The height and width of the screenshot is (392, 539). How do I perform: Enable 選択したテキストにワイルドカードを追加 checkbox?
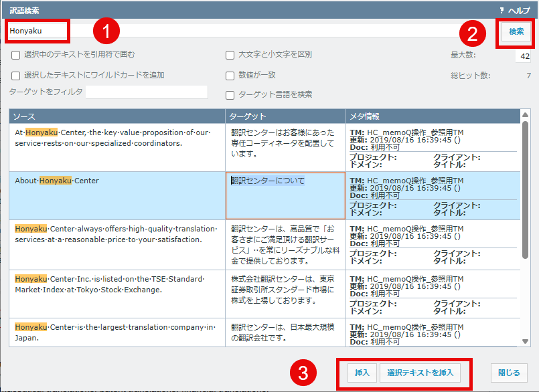tap(15, 76)
